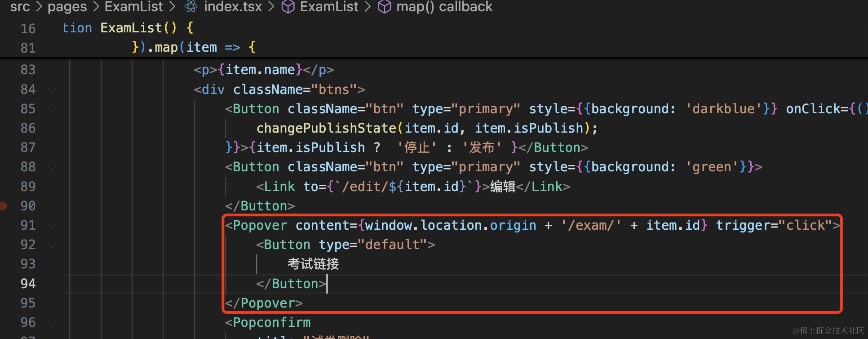Click the React icon beside index.tsx
This screenshot has height=339, width=868.
click(191, 7)
